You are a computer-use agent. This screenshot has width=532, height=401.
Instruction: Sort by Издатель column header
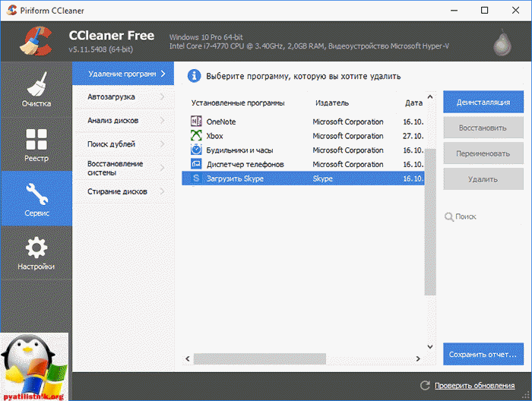[332, 103]
